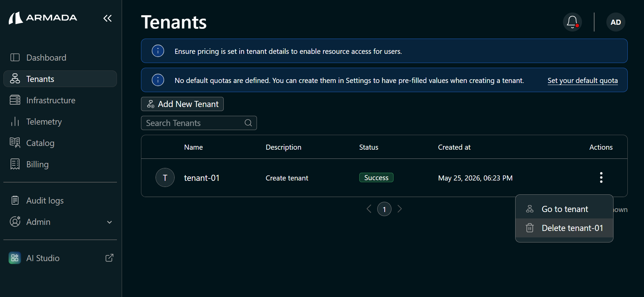Navigate to Infrastructure section
This screenshot has height=297, width=644.
pos(60,100)
